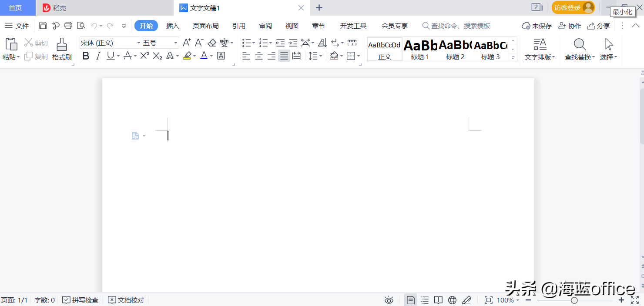The width and height of the screenshot is (644, 306).
Task: Align text right
Action: point(272,56)
